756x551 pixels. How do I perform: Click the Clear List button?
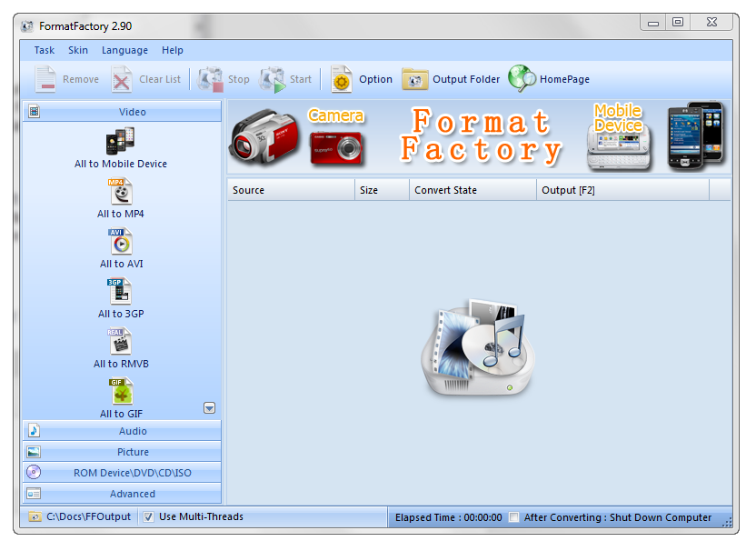146,79
